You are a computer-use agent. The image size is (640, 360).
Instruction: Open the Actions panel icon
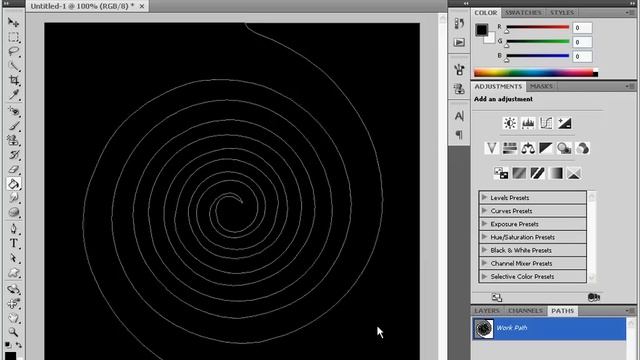pos(459,42)
